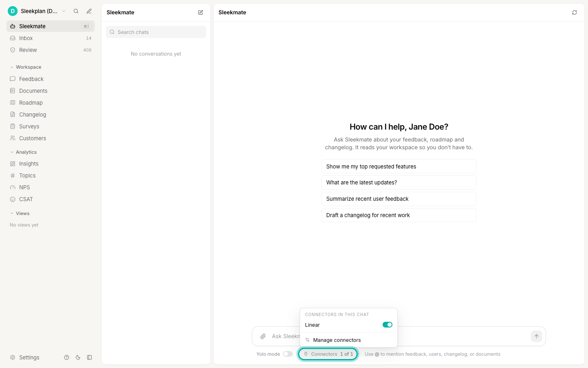
Task: Send message with the arrow-up button
Action: pyautogui.click(x=537, y=336)
